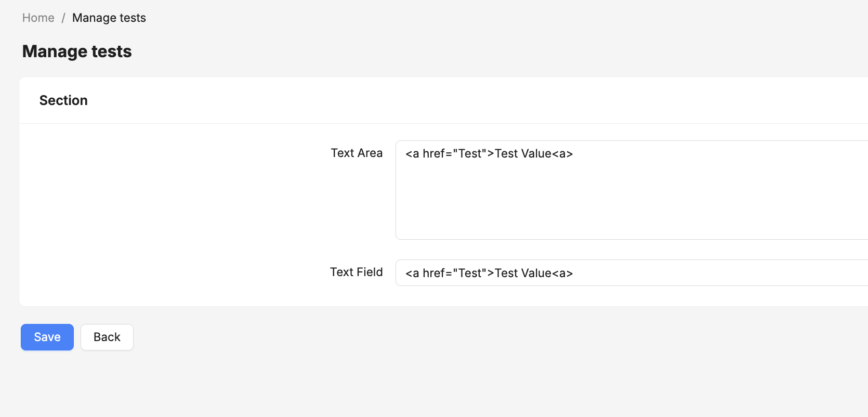Focus the Text Field input
This screenshot has width=868, height=417.
point(632,272)
